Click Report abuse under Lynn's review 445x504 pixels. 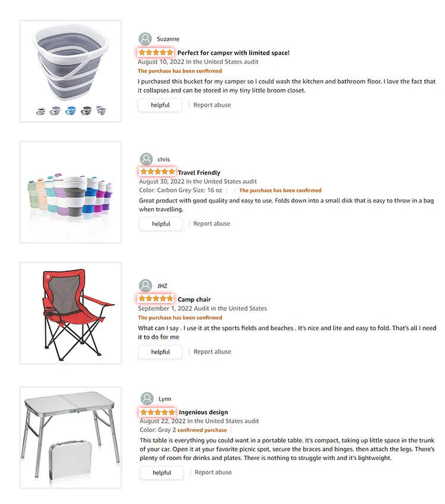pyautogui.click(x=213, y=473)
